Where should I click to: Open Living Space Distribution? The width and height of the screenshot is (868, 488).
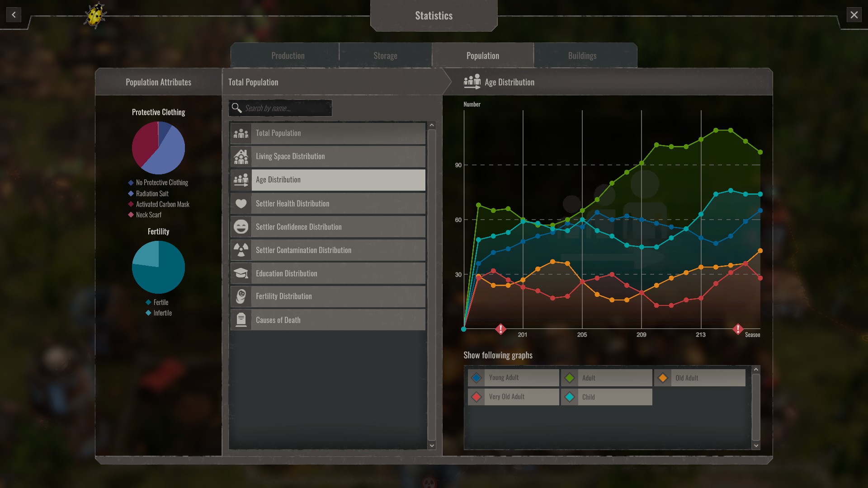pos(328,157)
